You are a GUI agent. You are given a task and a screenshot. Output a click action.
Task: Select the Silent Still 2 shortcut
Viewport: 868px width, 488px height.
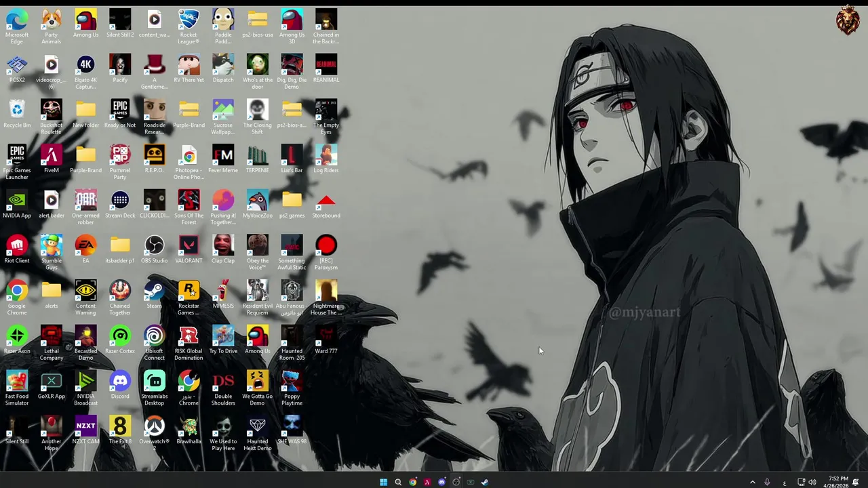point(120,24)
